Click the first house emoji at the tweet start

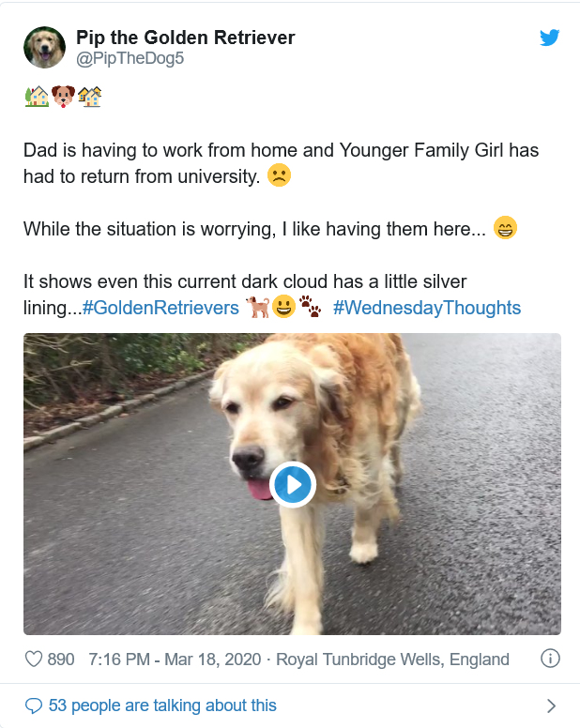point(37,96)
